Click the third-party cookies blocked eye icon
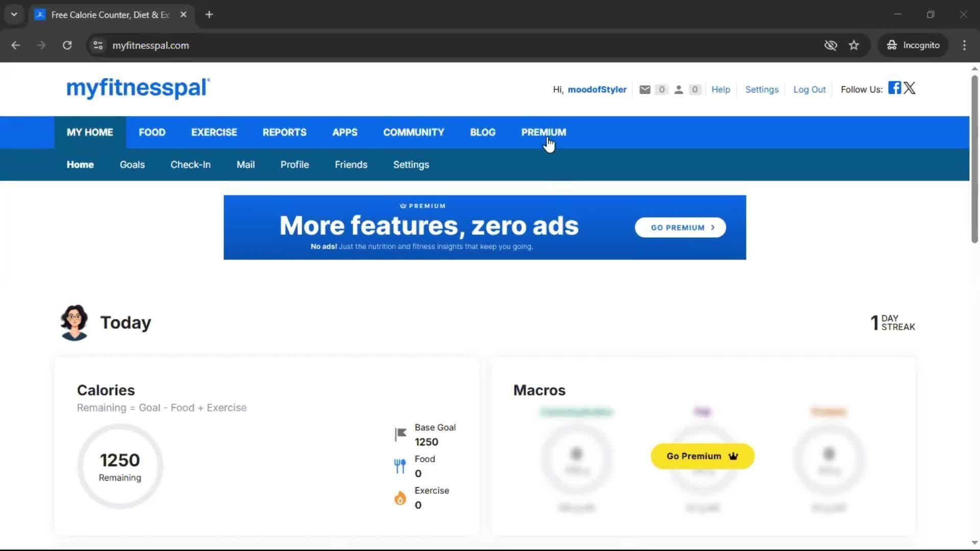980x551 pixels. coord(830,45)
